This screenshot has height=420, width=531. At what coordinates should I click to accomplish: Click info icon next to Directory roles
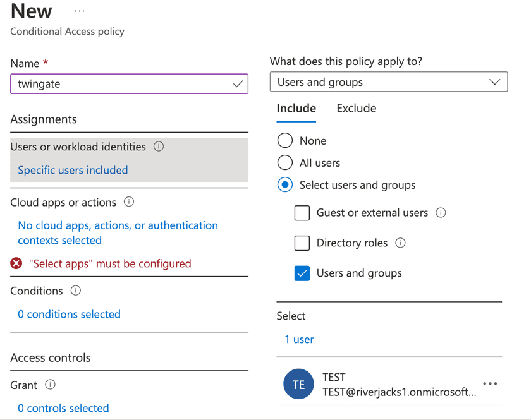tap(400, 243)
